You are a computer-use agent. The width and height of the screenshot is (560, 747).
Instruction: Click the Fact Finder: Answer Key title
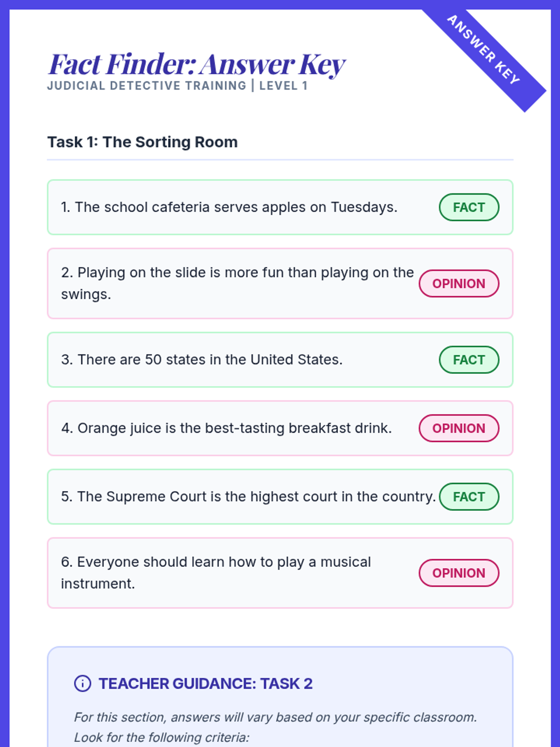(x=196, y=64)
